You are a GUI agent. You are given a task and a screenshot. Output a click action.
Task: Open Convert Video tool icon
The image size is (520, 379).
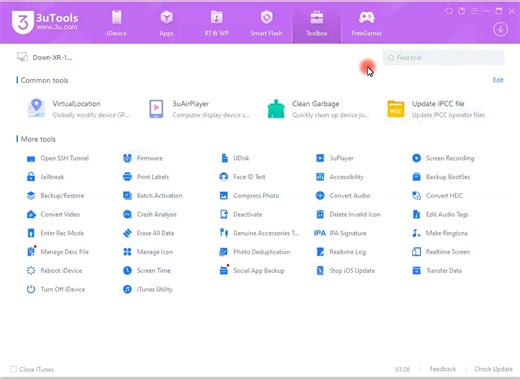coord(31,214)
